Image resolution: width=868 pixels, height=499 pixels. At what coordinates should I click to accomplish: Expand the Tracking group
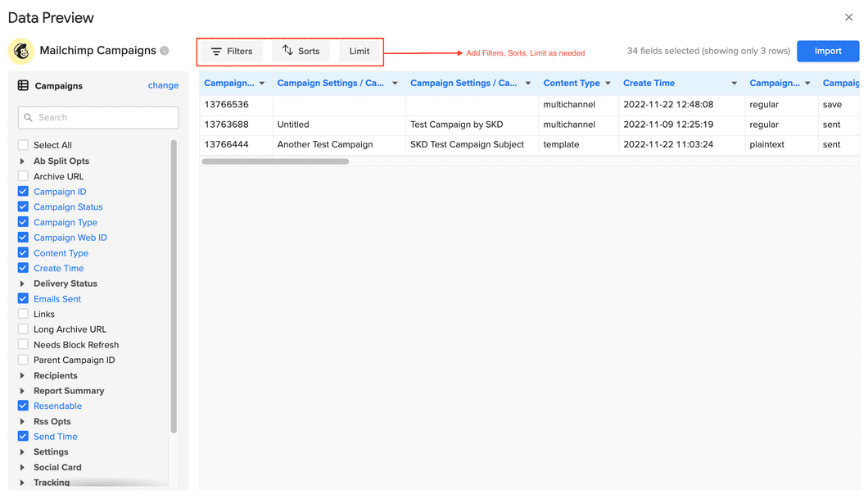[x=22, y=483]
